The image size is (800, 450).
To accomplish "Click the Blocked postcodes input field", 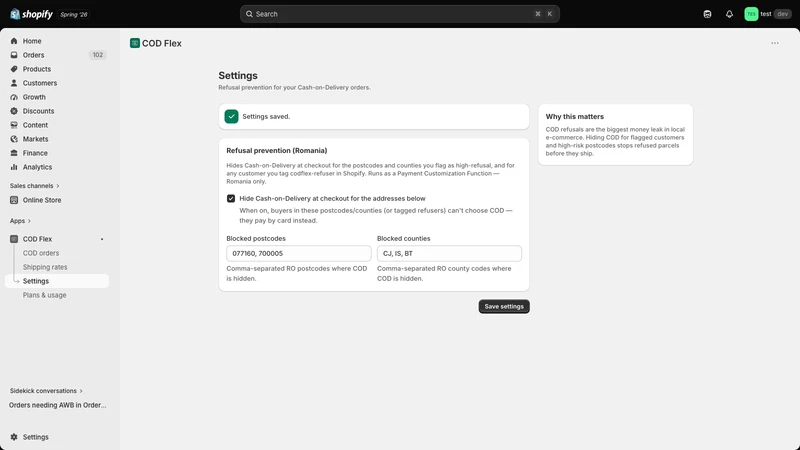I will tap(298, 254).
